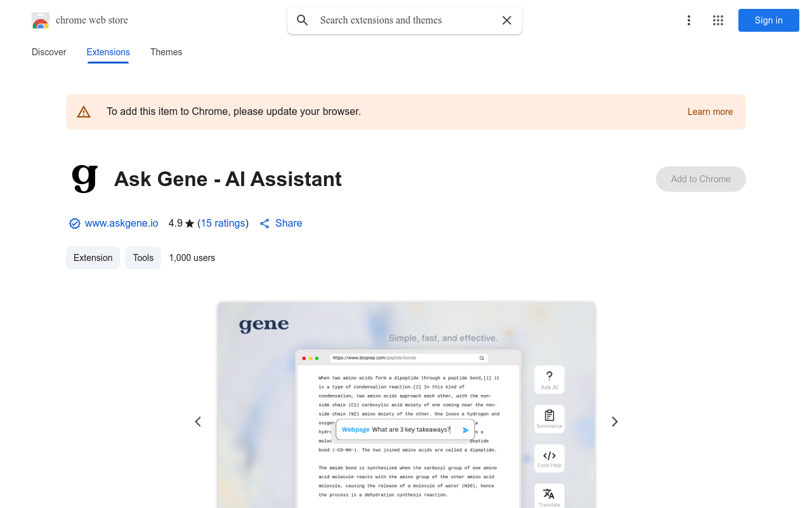Click the verified publisher badge icon
Image resolution: width=812 pixels, height=508 pixels.
coord(74,223)
